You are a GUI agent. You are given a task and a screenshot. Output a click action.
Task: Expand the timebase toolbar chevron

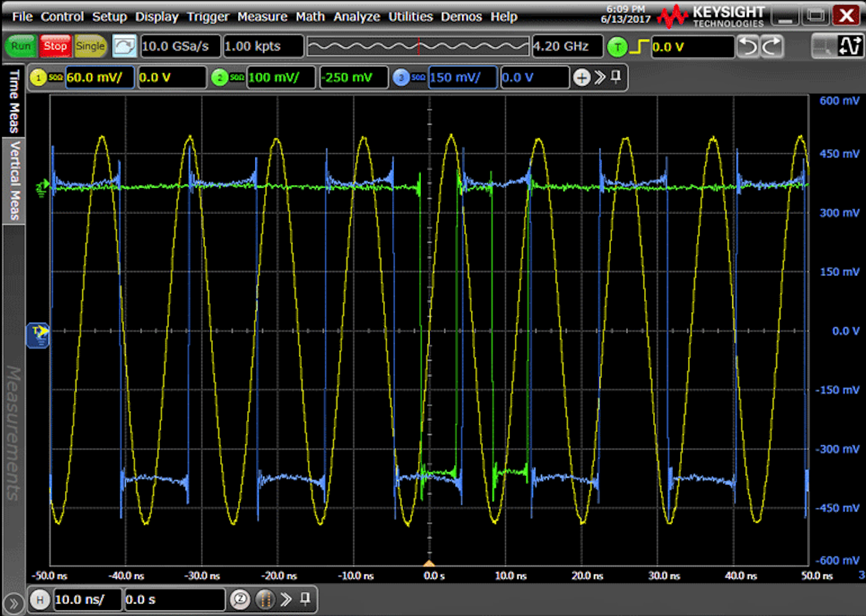point(286,599)
